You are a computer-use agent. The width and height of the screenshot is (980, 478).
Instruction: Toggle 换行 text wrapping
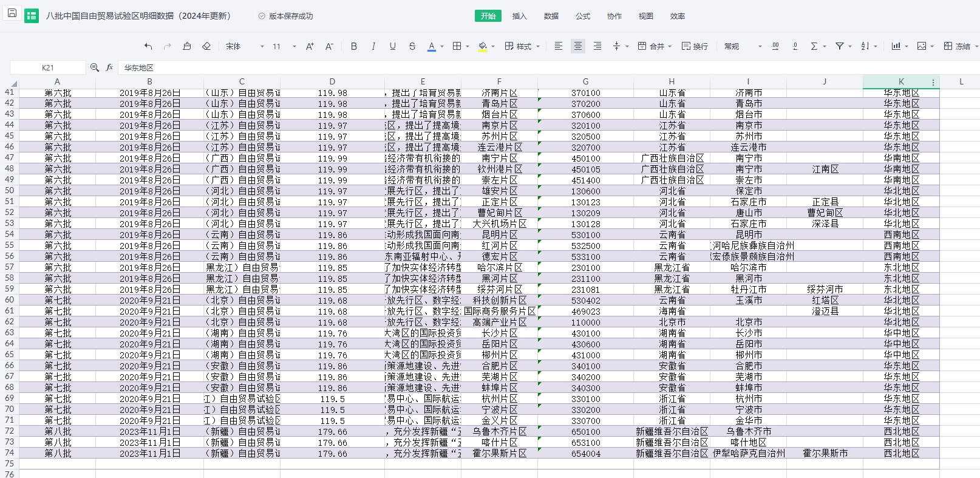click(695, 46)
